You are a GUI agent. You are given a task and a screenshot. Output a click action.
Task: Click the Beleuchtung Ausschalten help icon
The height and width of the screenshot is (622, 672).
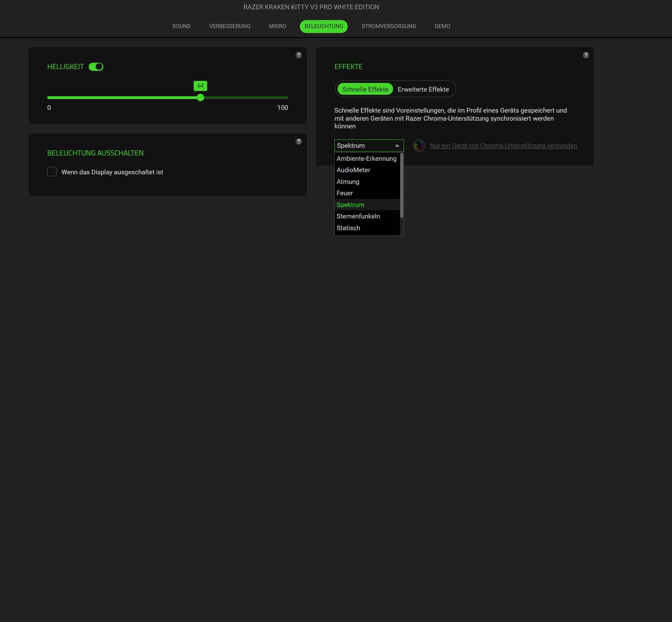point(298,141)
